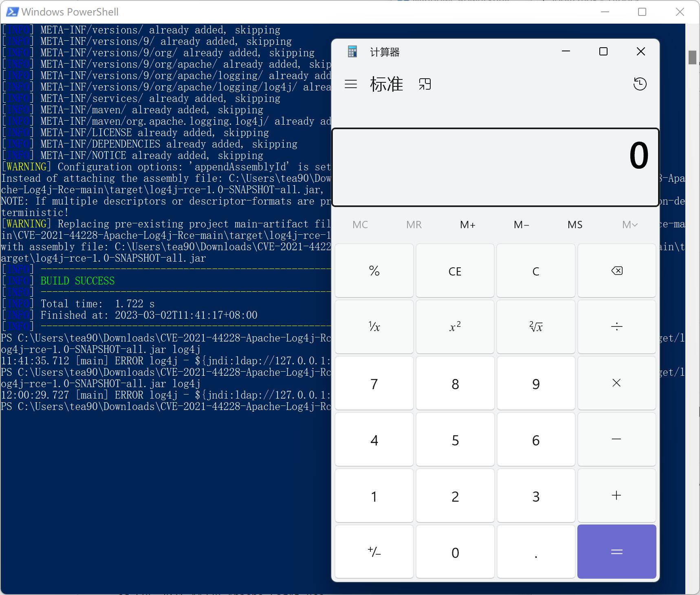This screenshot has width=700, height=595.
Task: Click the percent button
Action: (x=374, y=271)
